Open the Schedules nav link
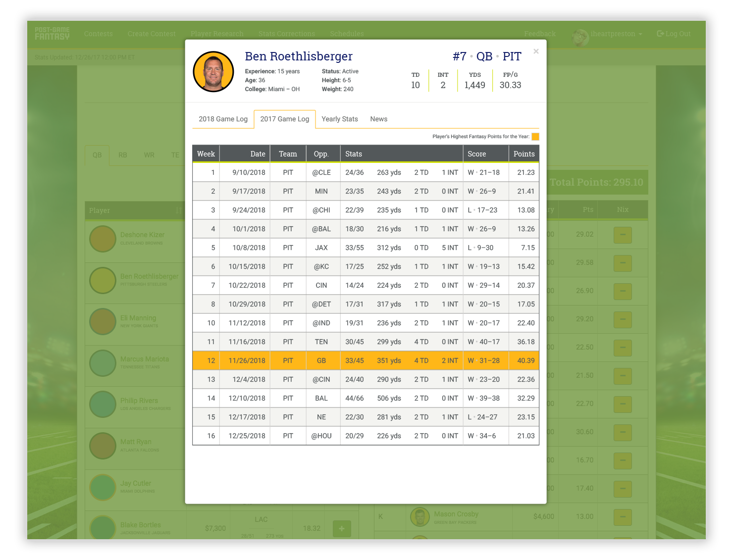Viewport: 733px width, 560px height. pos(347,34)
